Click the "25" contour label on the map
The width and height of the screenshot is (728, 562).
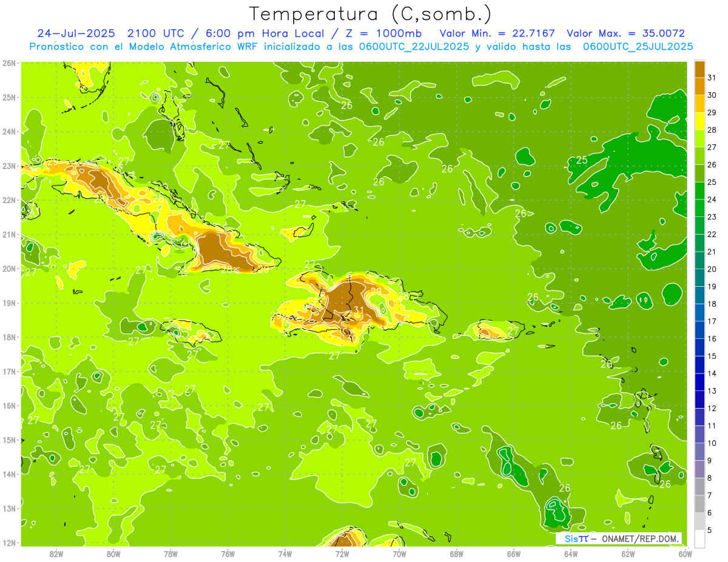click(x=582, y=160)
